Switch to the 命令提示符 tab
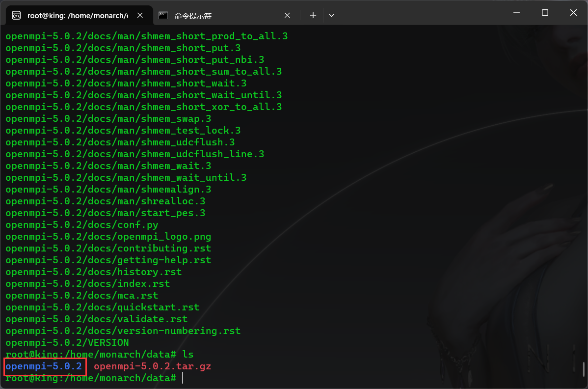Image resolution: width=588 pixels, height=389 pixels. [x=225, y=15]
